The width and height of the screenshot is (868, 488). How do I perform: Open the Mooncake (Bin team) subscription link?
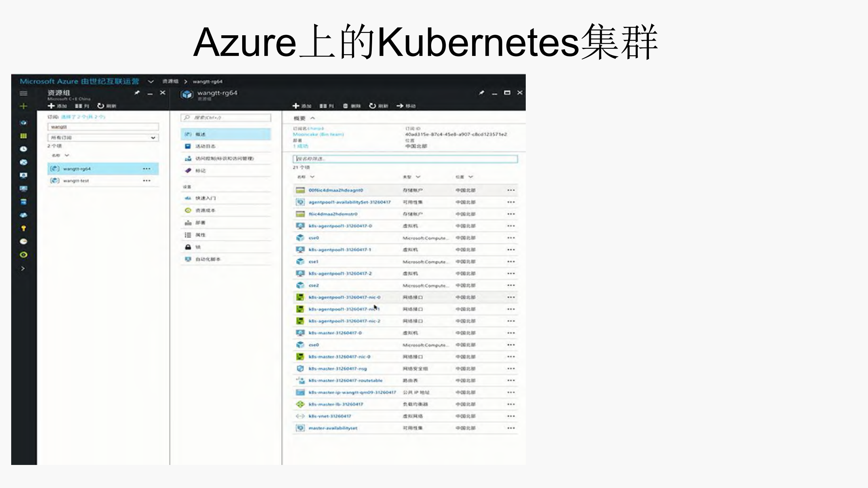click(x=318, y=134)
